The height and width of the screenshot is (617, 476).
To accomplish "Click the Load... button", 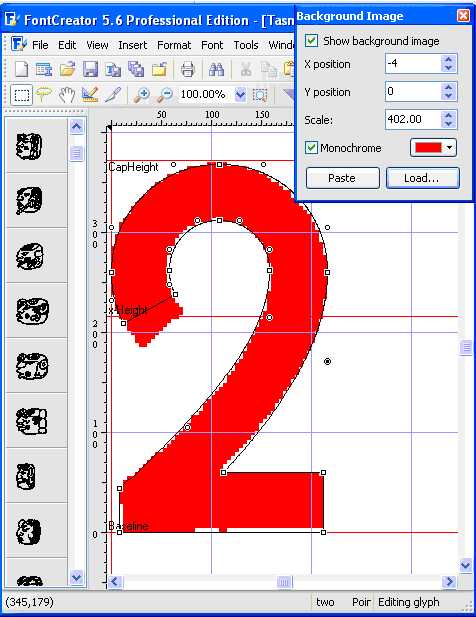I will (422, 178).
